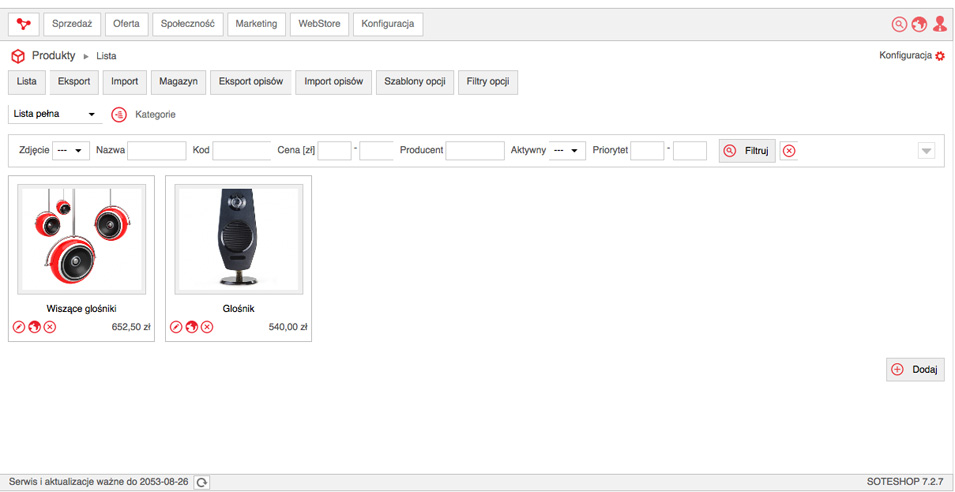Click the Priorytet minimum input field
Screen dimensions: 955x492
647,150
